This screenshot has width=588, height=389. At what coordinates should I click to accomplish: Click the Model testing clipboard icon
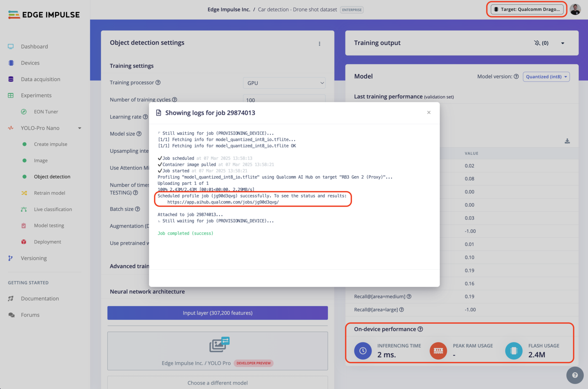(24, 226)
